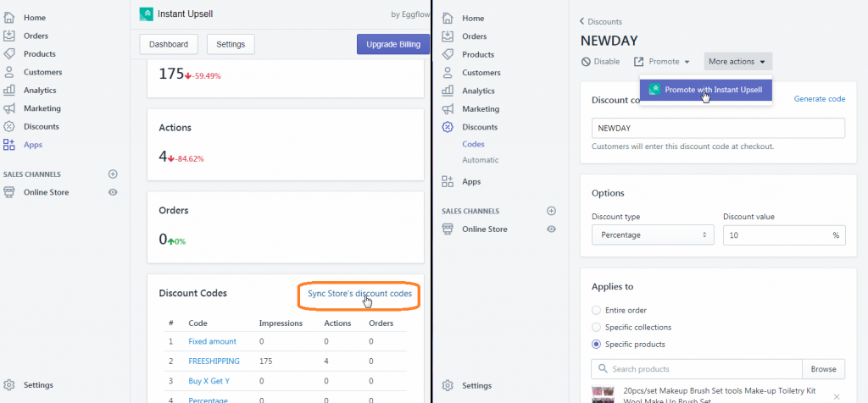Toggle Online Store eye icon, left window
Screen dimensions: 868x403
click(x=113, y=192)
